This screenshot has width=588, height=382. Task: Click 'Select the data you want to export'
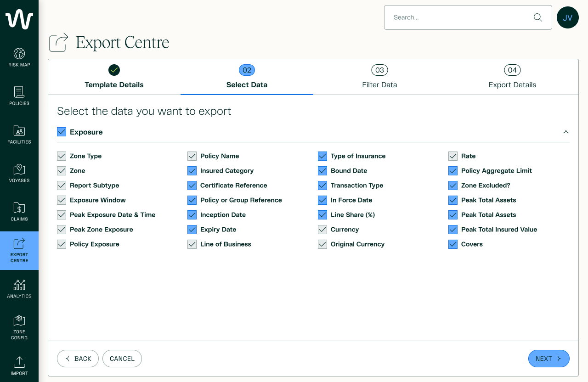tap(144, 111)
